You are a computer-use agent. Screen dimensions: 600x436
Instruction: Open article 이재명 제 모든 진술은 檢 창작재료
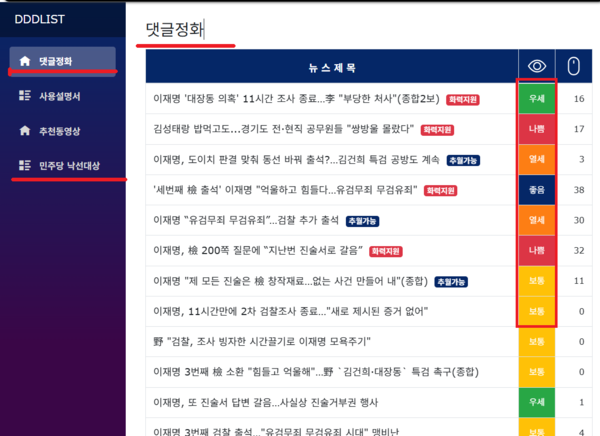(x=290, y=281)
